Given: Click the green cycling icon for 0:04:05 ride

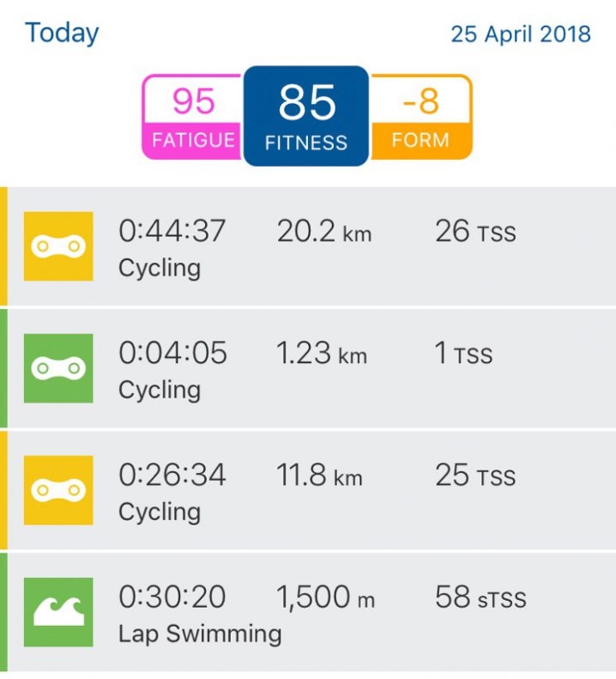Looking at the screenshot, I should pyautogui.click(x=58, y=368).
